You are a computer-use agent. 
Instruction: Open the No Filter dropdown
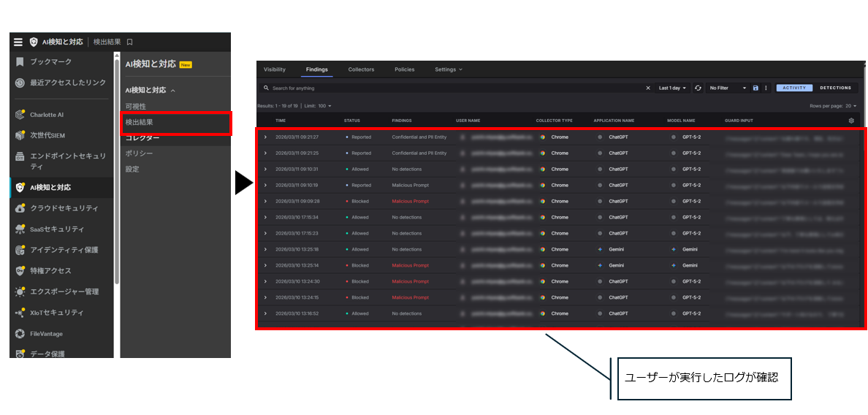[728, 88]
